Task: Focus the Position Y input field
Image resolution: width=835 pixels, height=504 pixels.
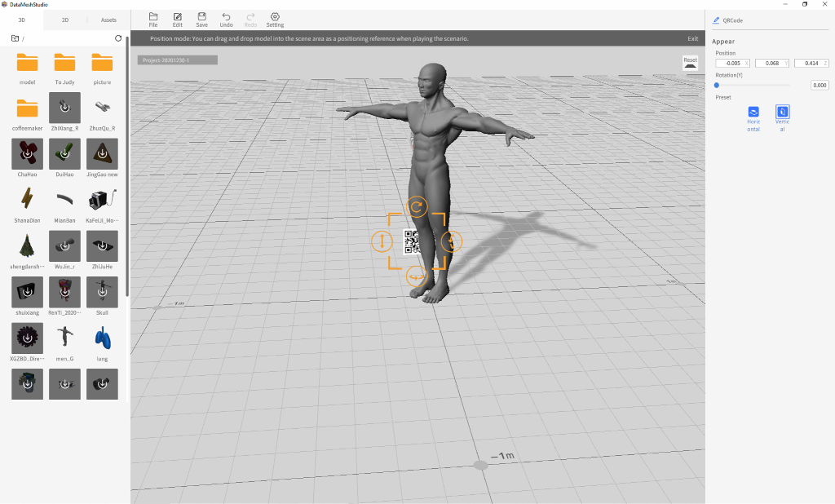Action: (x=771, y=64)
